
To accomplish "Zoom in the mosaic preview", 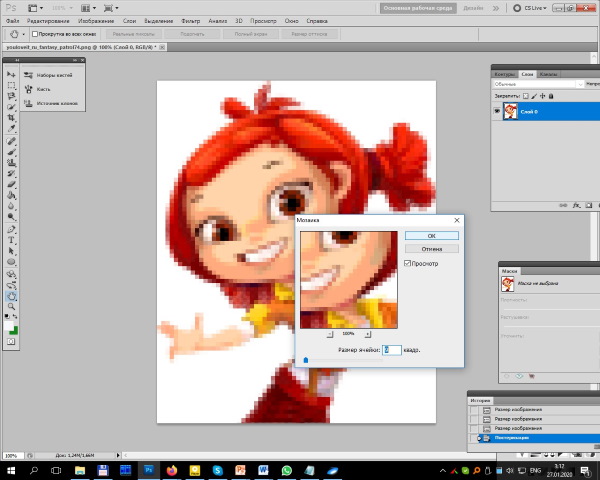I will click(367, 334).
